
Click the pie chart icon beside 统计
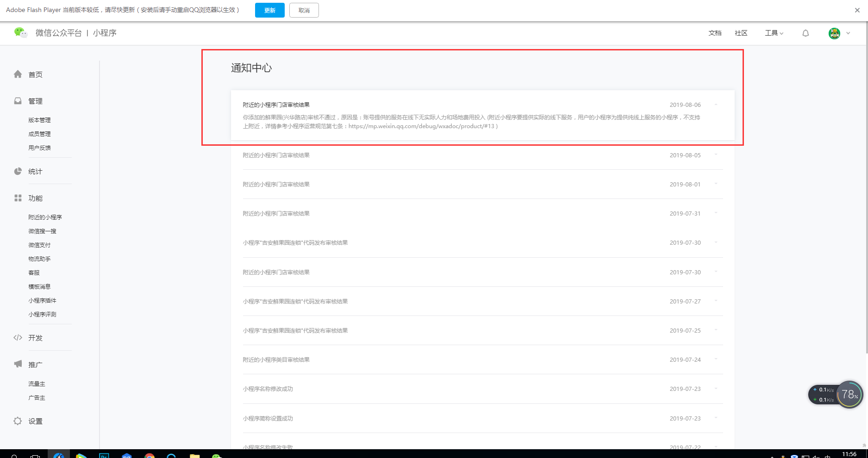pos(18,171)
